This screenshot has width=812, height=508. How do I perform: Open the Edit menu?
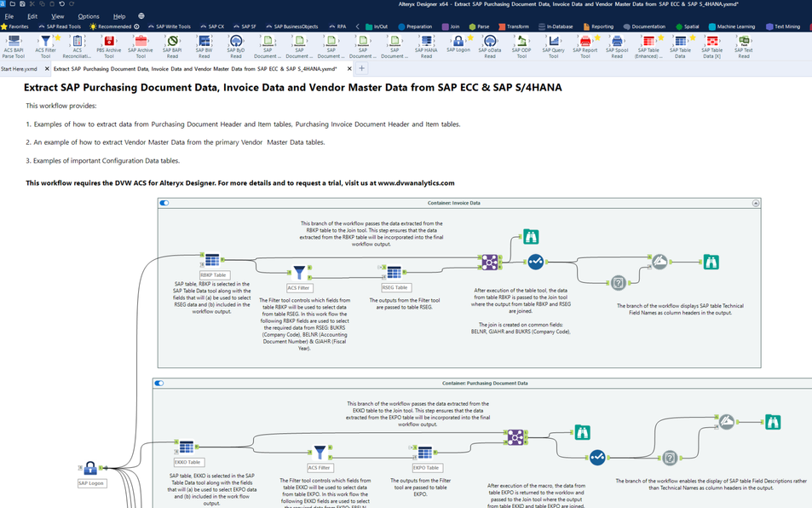pyautogui.click(x=32, y=16)
